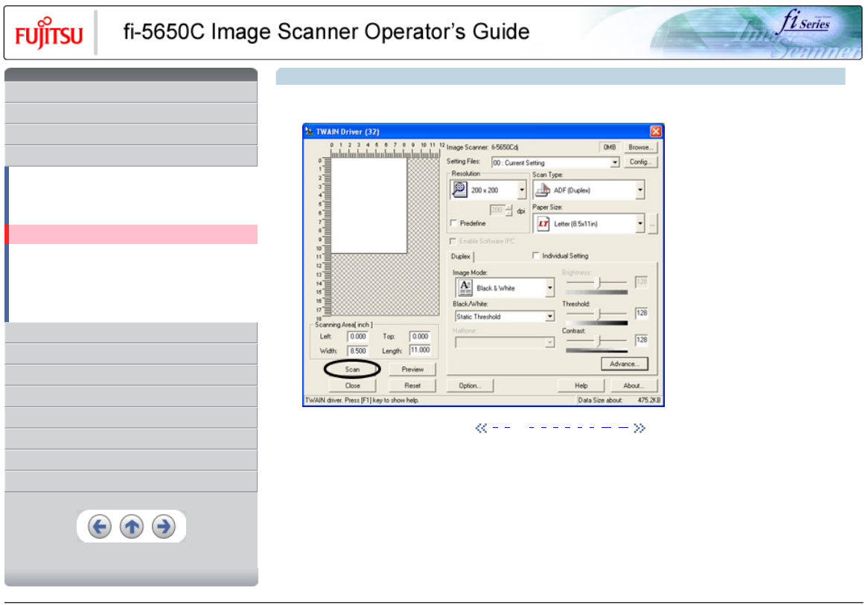Click the Width field showing 8.500
The height and width of the screenshot is (605, 868).
tap(357, 351)
